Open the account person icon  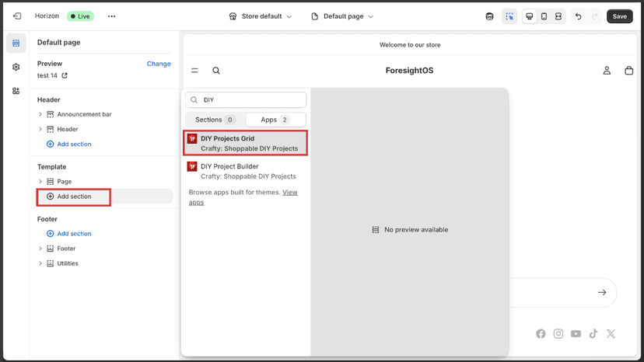click(x=607, y=71)
